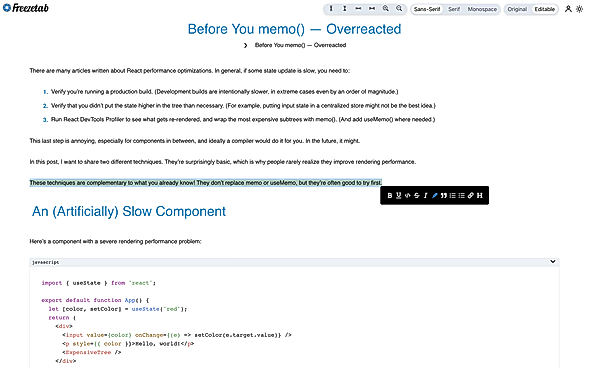The image size is (589, 368).
Task: Switch view to Original mode
Action: coord(517,9)
